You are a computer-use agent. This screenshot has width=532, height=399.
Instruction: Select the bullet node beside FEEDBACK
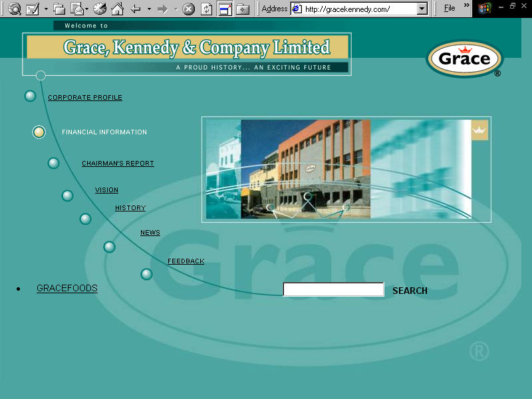coord(146,273)
